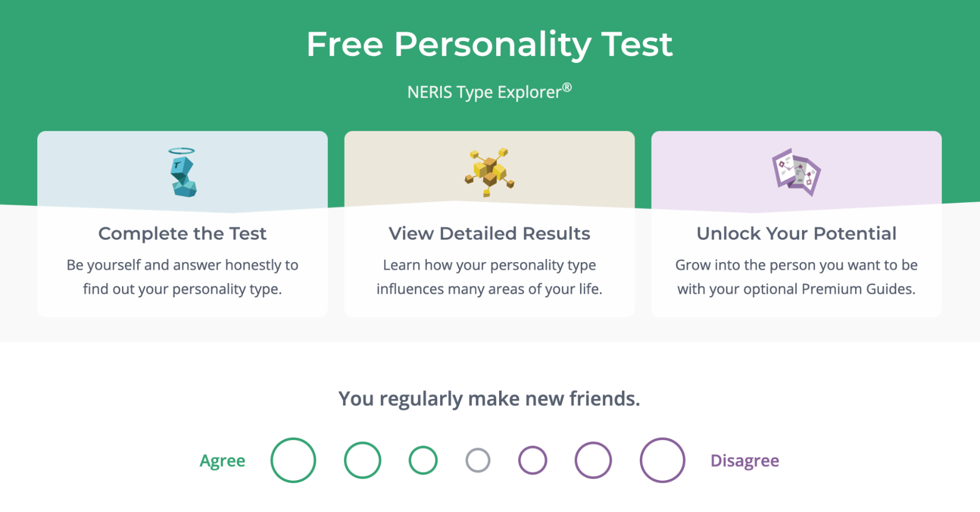Click the Agree label

click(x=222, y=460)
